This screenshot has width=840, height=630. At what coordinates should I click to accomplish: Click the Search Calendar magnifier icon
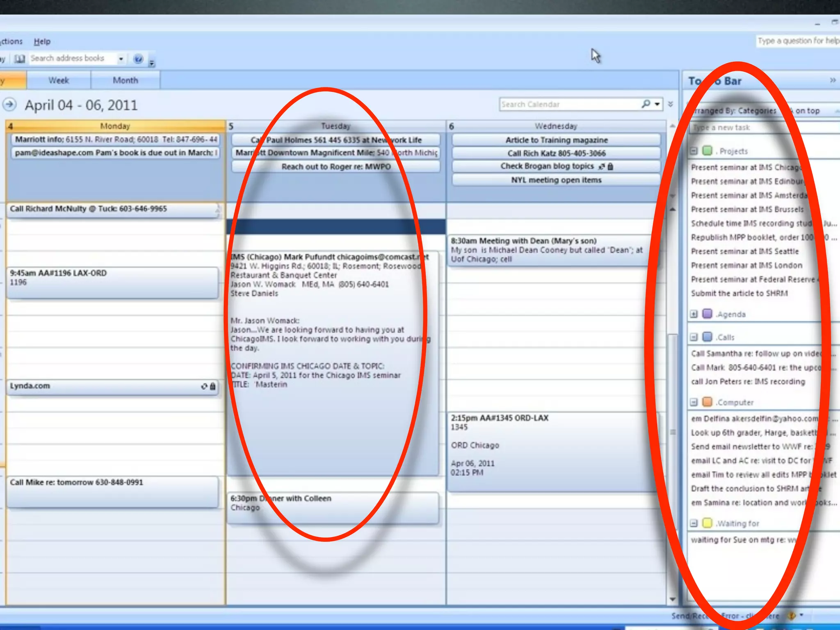(646, 104)
